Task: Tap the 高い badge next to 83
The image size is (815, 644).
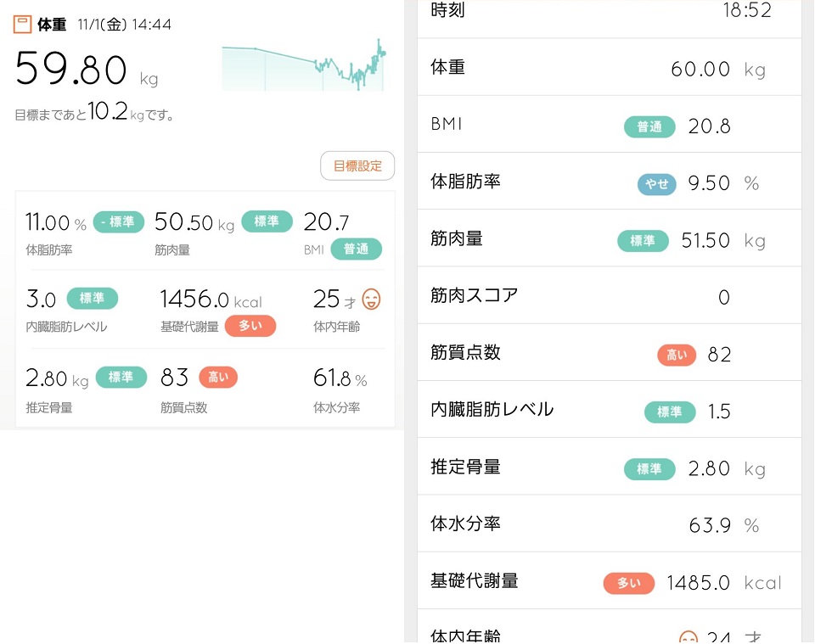Action: (218, 377)
